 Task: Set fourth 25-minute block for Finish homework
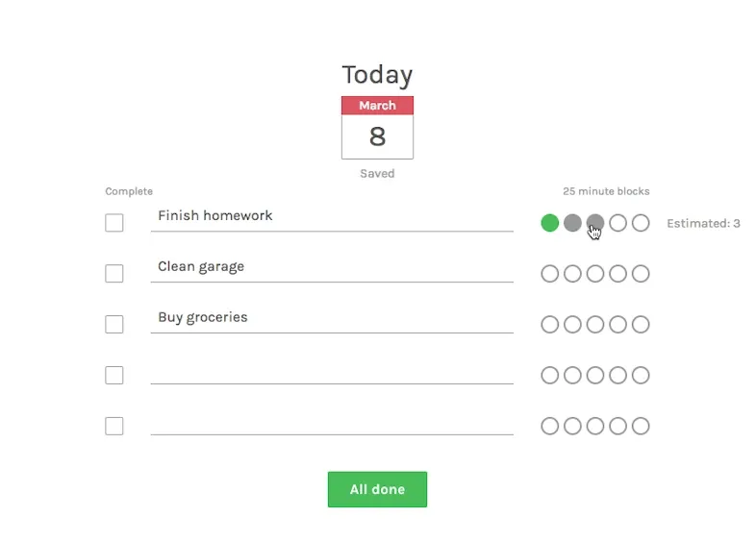618,223
